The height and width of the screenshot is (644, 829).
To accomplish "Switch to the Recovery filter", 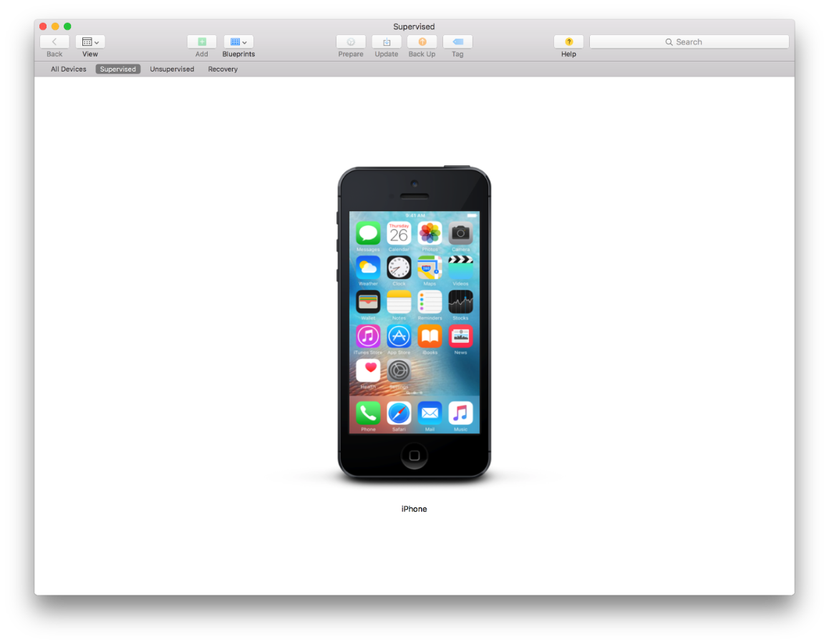I will point(223,69).
